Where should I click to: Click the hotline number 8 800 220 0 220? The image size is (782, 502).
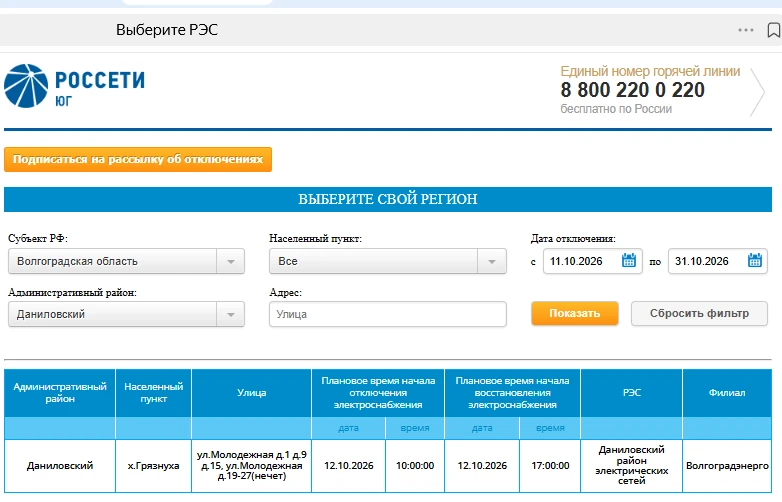tap(632, 90)
